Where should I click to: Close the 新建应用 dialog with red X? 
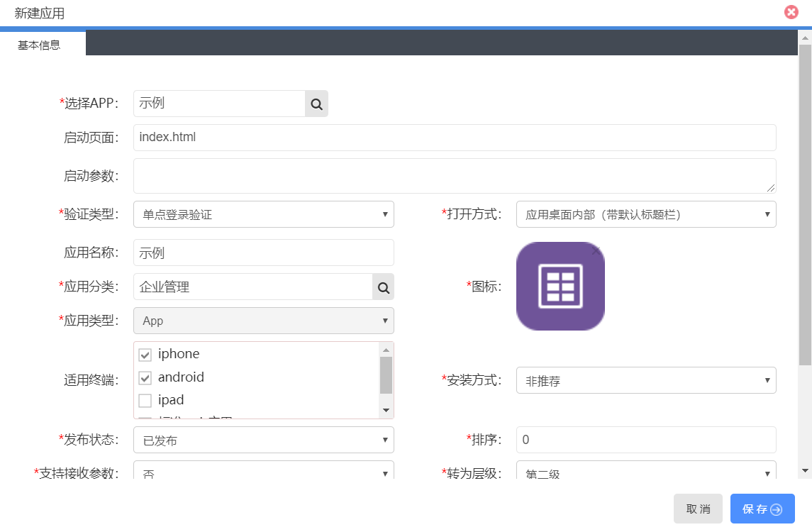[x=791, y=13]
